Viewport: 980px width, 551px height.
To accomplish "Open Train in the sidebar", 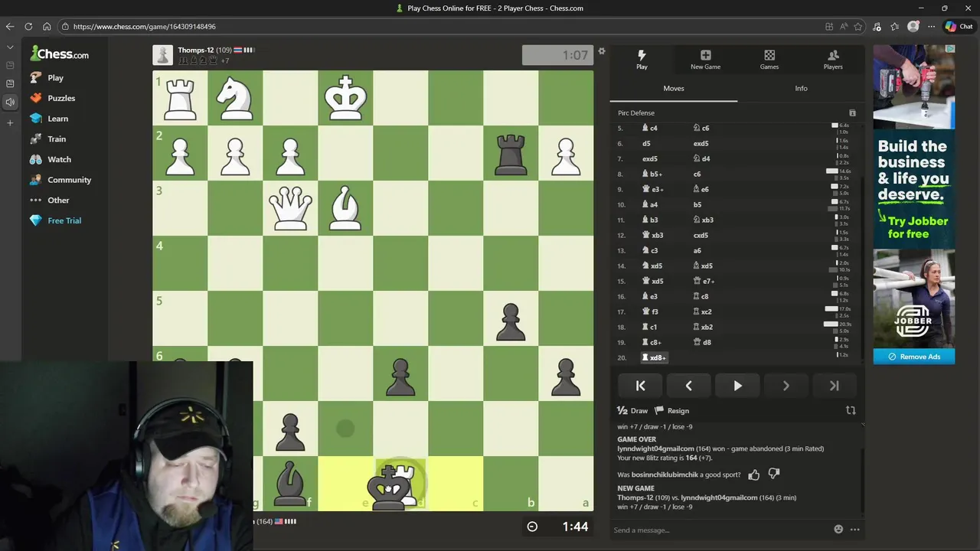I will pyautogui.click(x=47, y=139).
